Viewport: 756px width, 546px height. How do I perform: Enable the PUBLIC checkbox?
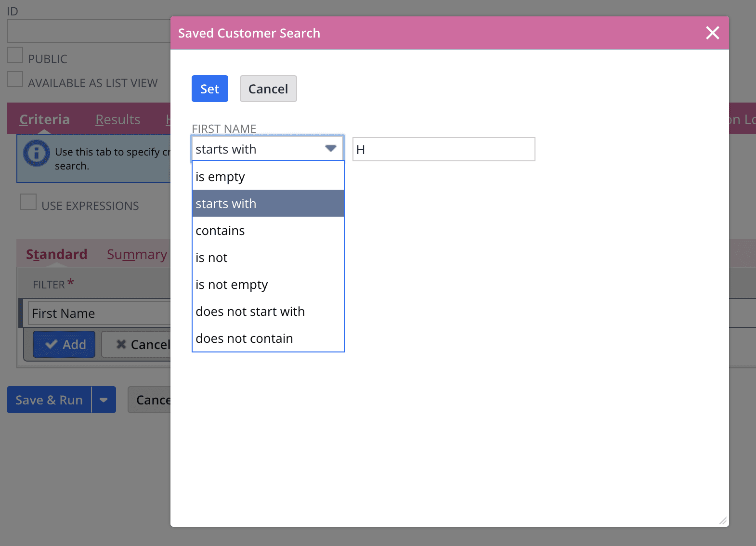(15, 54)
